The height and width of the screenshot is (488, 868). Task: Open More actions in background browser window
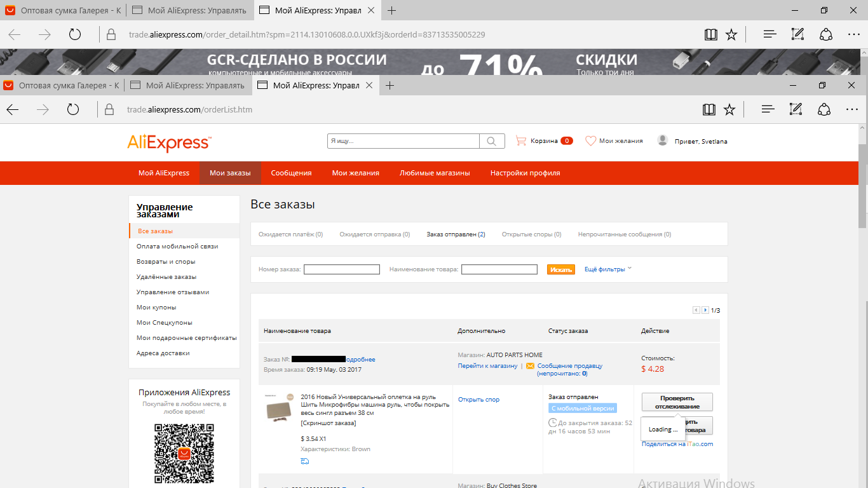click(853, 34)
